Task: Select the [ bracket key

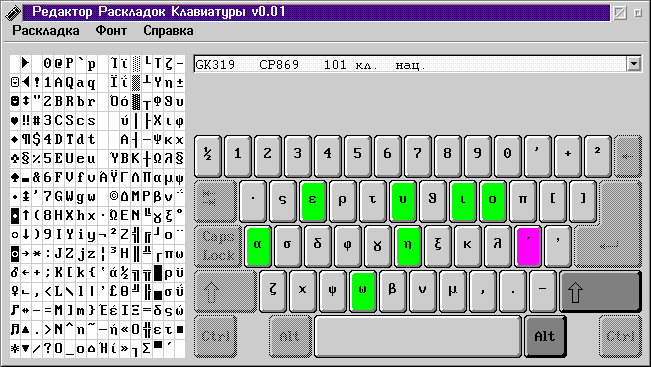Action: [x=553, y=201]
